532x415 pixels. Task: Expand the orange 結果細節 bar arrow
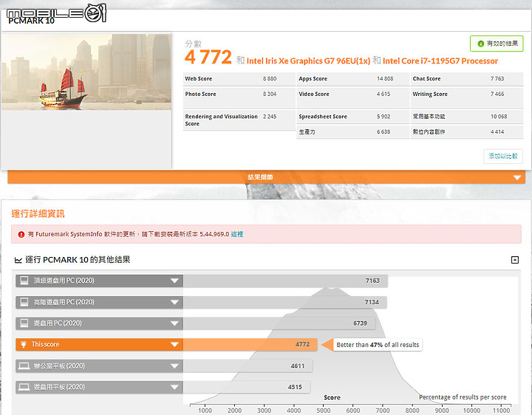point(516,177)
